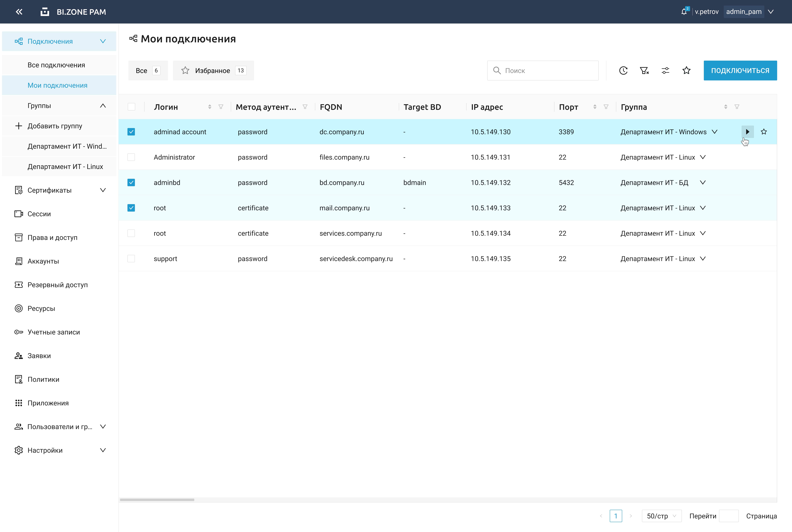Clear filters with funnel-x icon
The height and width of the screenshot is (532, 792).
pyautogui.click(x=644, y=71)
